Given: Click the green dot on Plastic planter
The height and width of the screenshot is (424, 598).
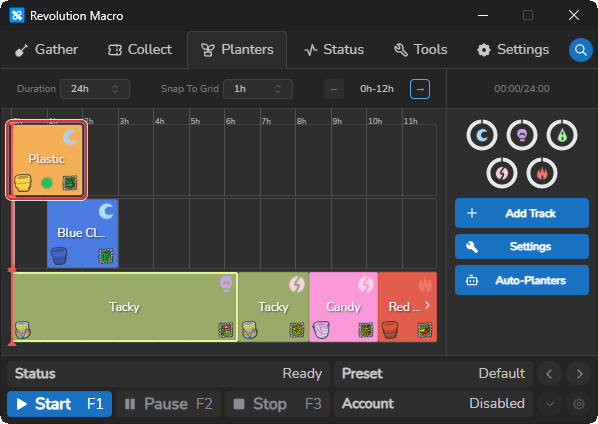Looking at the screenshot, I should pyautogui.click(x=47, y=183).
